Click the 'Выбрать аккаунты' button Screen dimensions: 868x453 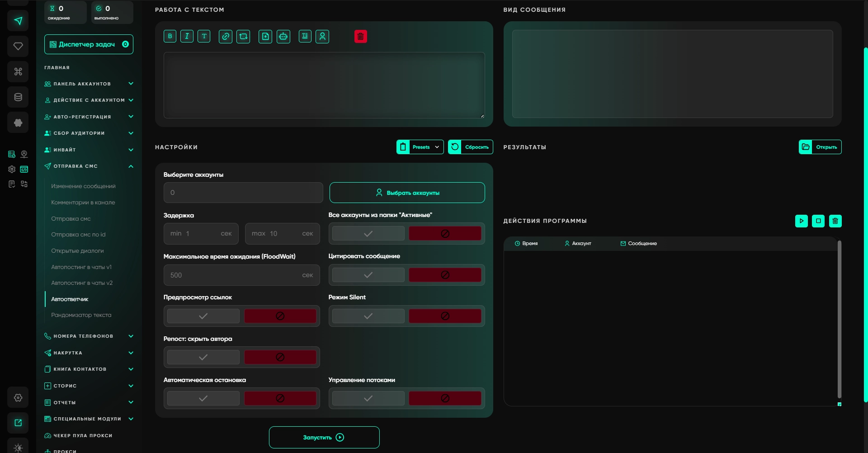pos(407,193)
